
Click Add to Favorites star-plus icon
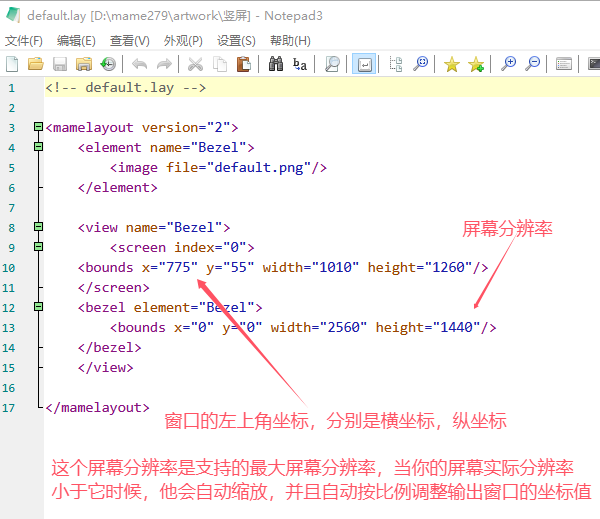point(476,64)
